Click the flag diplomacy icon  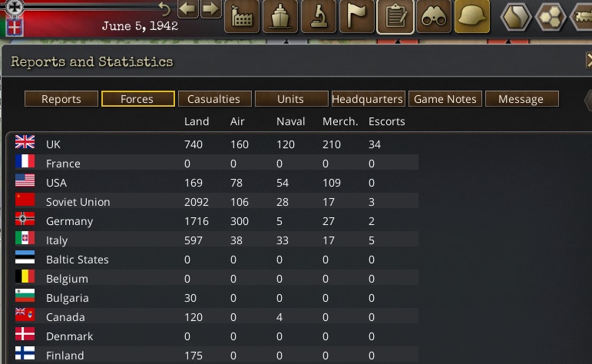click(x=357, y=16)
